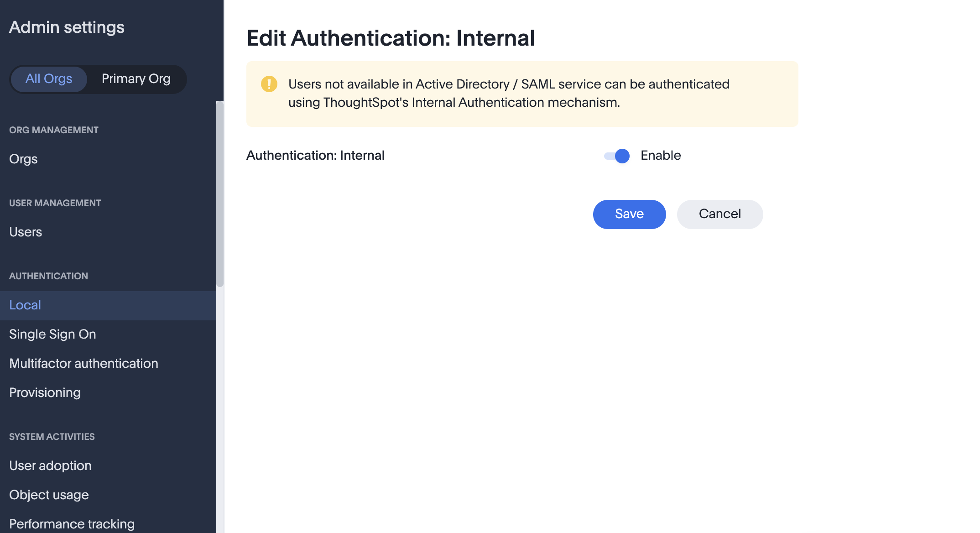Save the Internal Authentication changes
The image size is (980, 533).
click(629, 214)
